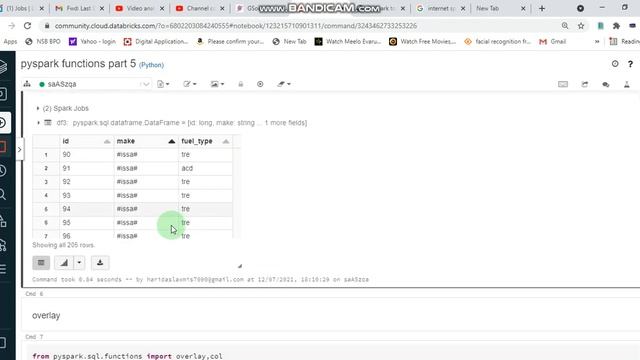Viewport: 640px width, 360px height.
Task: Click the permissions lock icon
Action: click(241, 84)
